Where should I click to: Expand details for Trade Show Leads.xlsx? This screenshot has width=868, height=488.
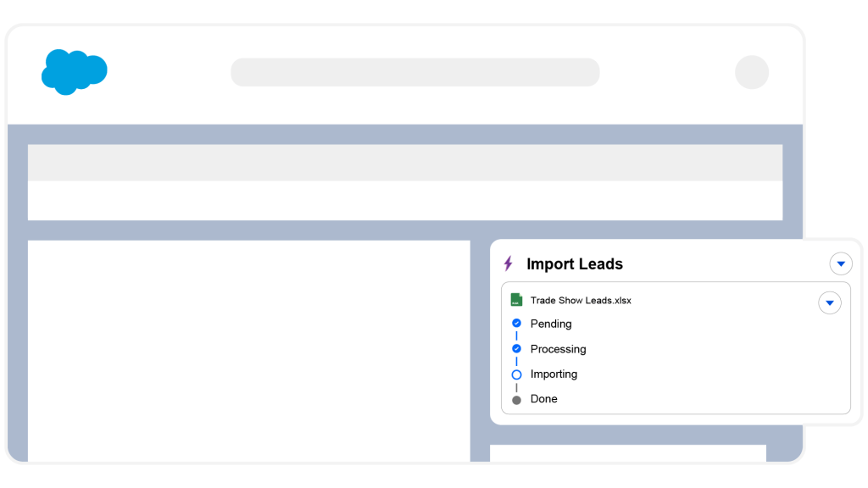[x=829, y=302]
